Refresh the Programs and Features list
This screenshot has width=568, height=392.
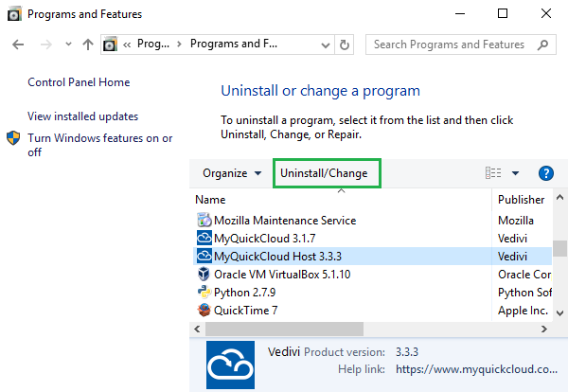345,45
